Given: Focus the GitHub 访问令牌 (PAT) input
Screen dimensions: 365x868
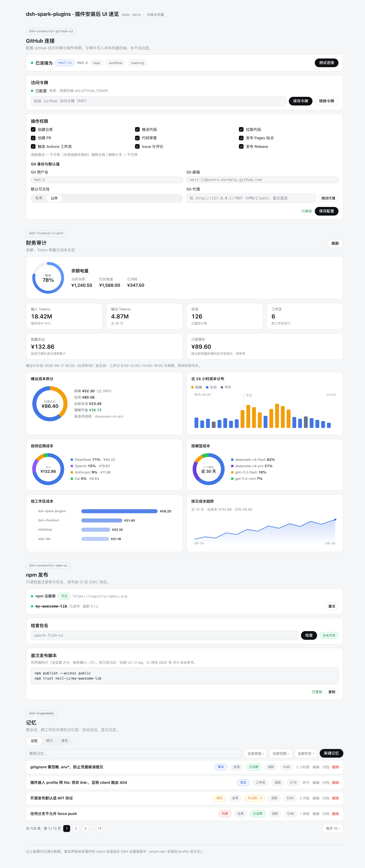Looking at the screenshot, I should click(x=159, y=101).
